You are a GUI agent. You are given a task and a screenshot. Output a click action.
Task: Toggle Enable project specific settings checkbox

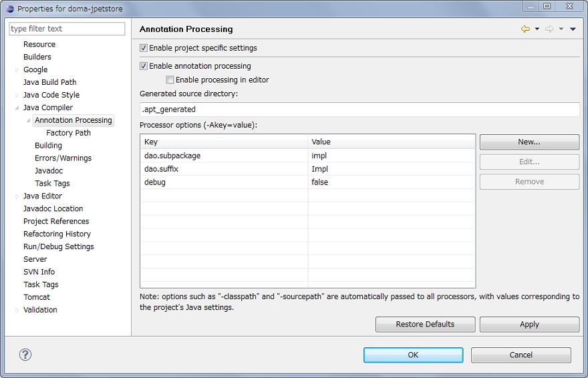(144, 48)
